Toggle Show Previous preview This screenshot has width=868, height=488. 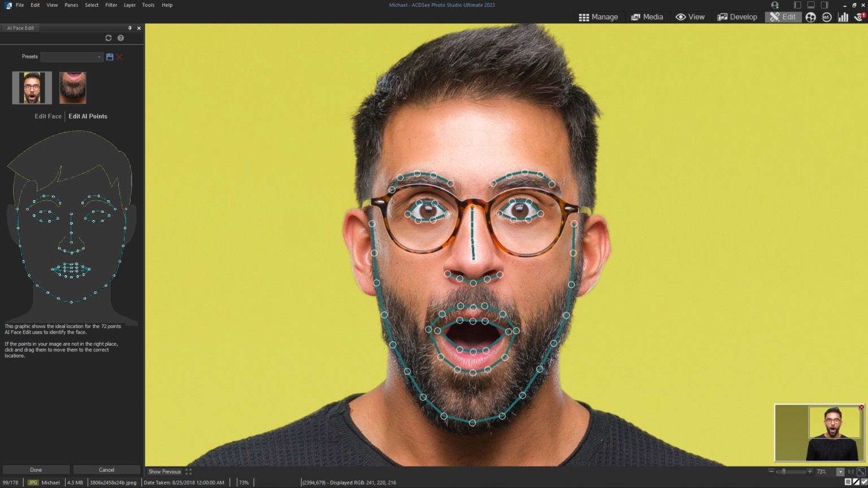pos(164,471)
